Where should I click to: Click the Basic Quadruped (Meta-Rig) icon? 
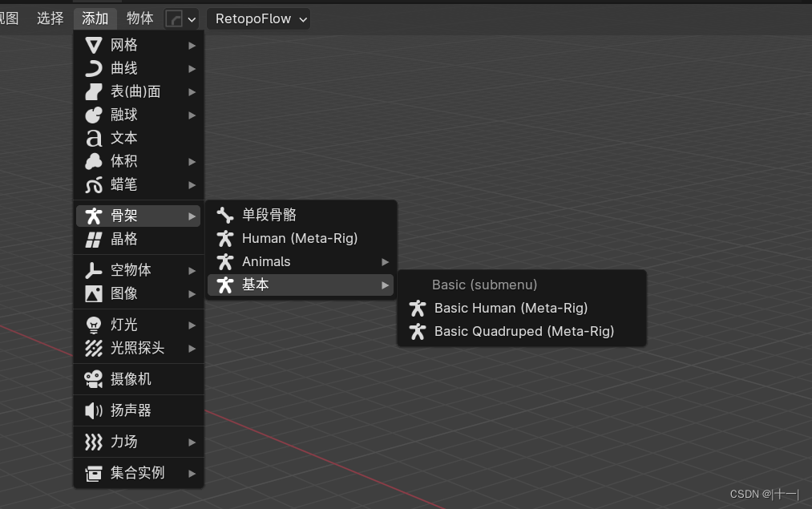click(418, 331)
